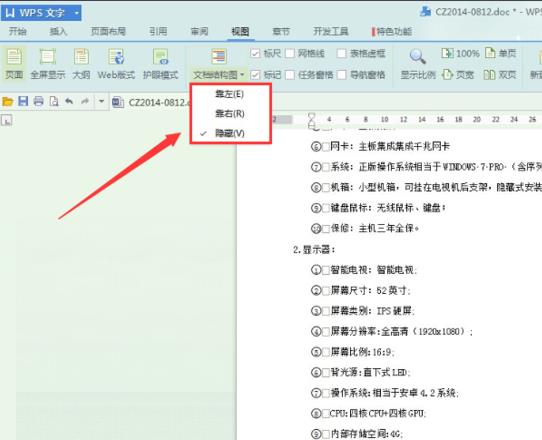Undo the last action
This screenshot has height=440, width=542.
69,101
